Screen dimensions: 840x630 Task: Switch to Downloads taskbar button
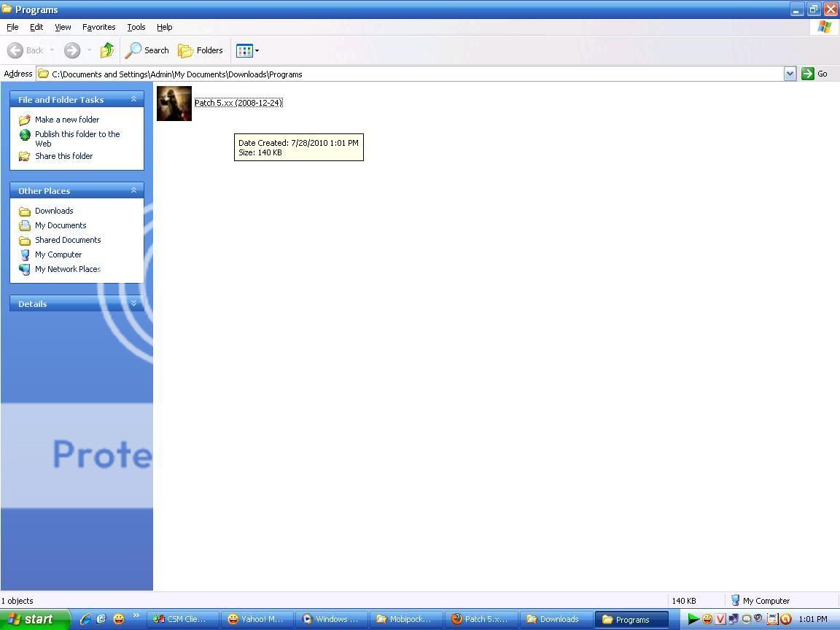[x=556, y=619]
